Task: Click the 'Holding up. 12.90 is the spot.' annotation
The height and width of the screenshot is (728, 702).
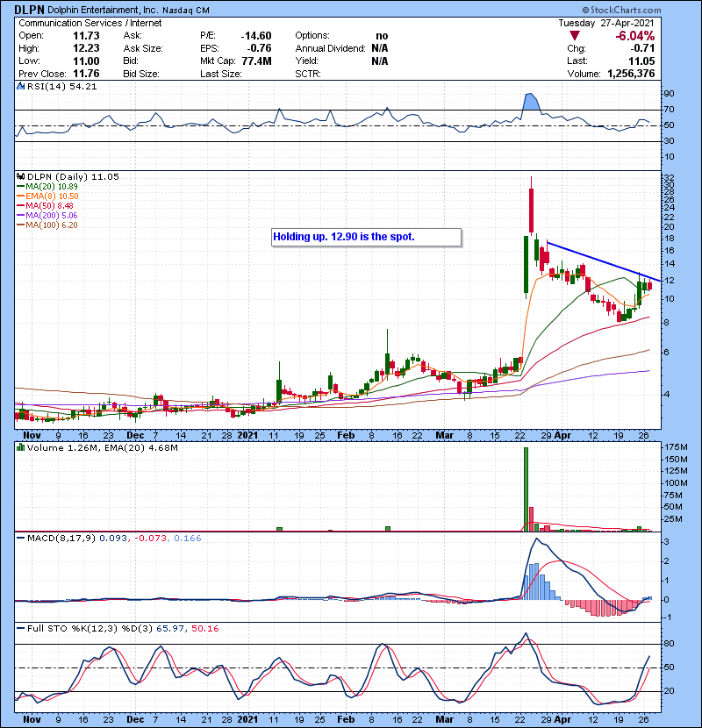Action: click(x=367, y=237)
